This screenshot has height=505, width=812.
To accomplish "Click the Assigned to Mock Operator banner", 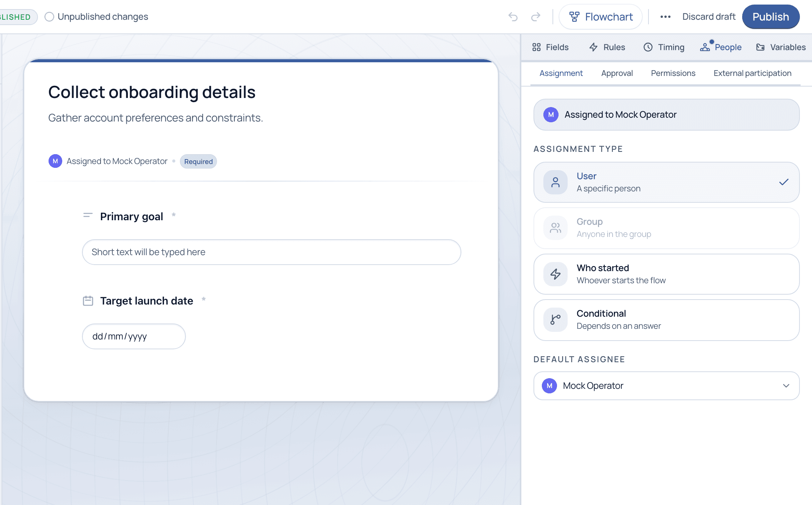I will click(666, 115).
